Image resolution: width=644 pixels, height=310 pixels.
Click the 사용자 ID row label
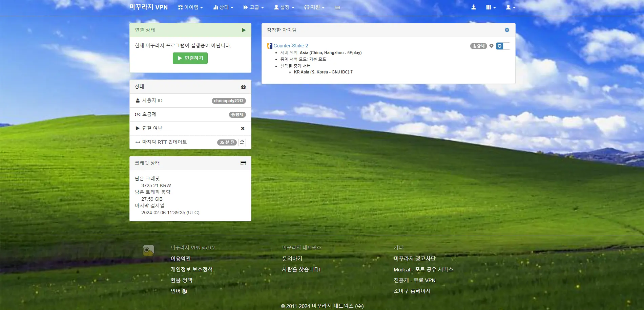pyautogui.click(x=152, y=101)
